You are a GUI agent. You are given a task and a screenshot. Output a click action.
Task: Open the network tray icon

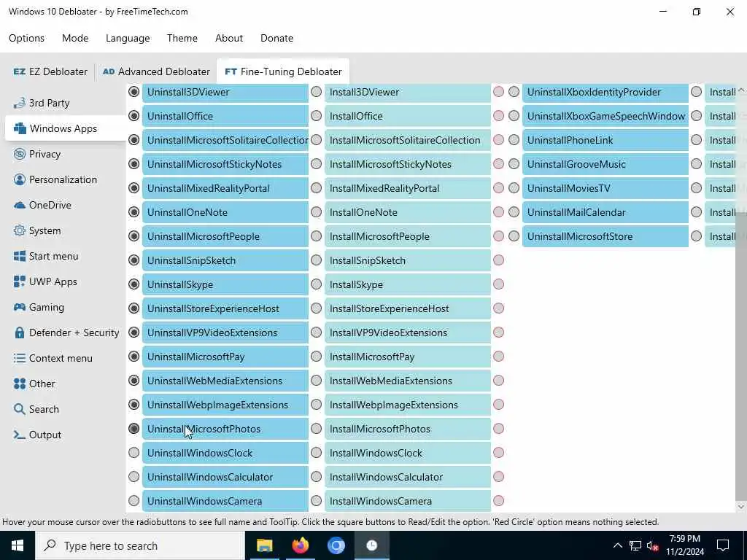(x=635, y=545)
